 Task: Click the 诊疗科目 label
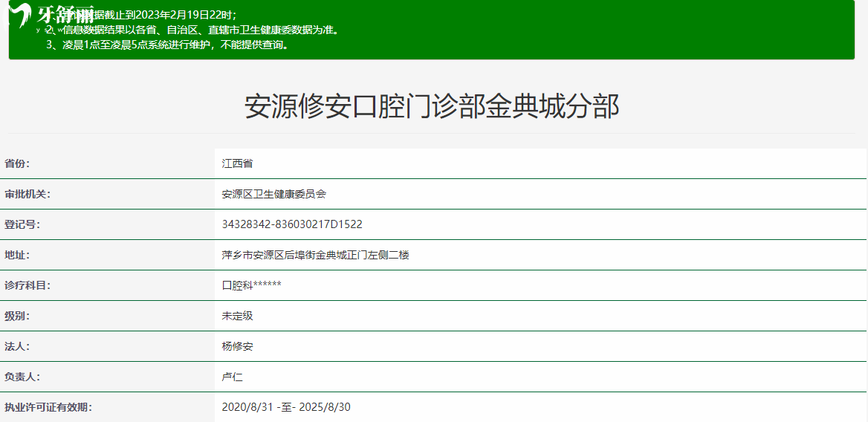click(x=27, y=285)
